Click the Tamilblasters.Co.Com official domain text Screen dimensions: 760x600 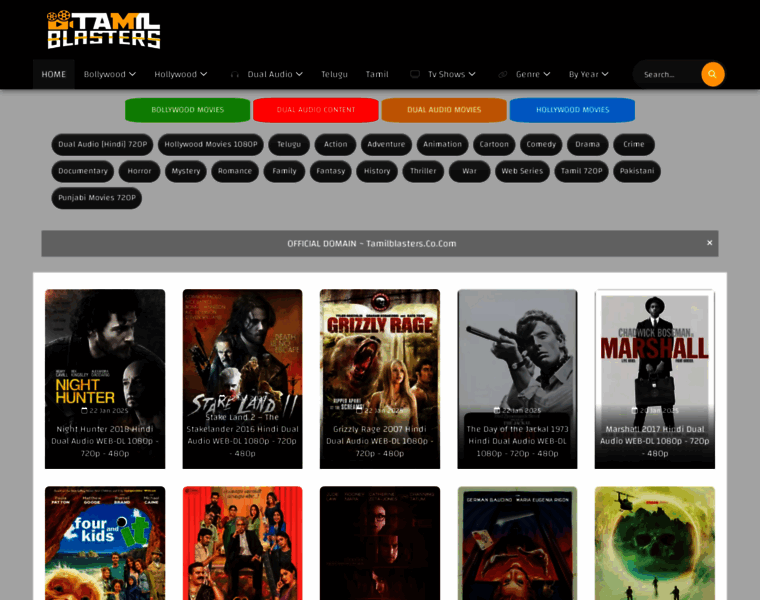[411, 243]
